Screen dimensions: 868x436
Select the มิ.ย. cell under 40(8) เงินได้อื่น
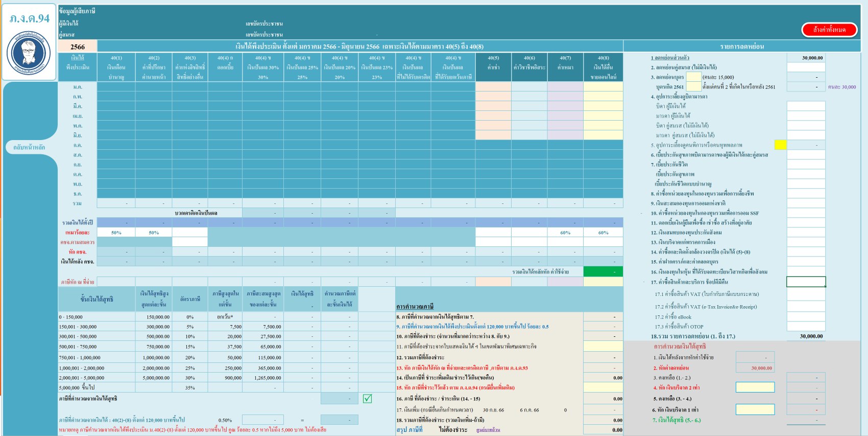[x=603, y=135]
